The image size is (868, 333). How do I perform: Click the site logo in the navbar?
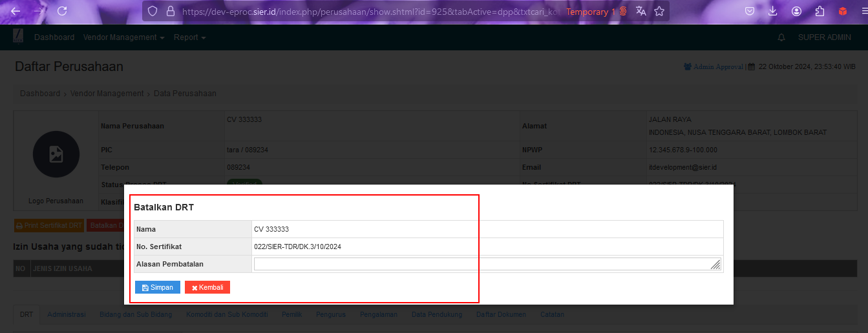[x=18, y=37]
